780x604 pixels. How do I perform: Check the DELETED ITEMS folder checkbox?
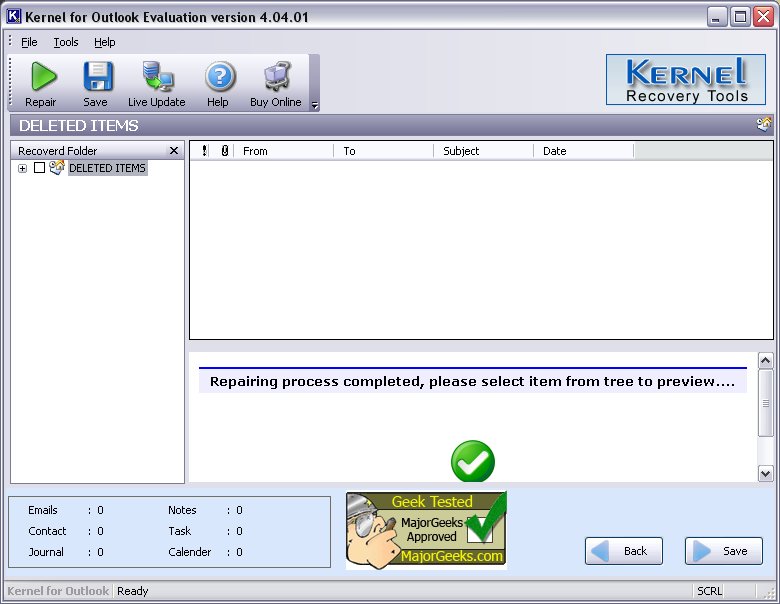[39, 168]
